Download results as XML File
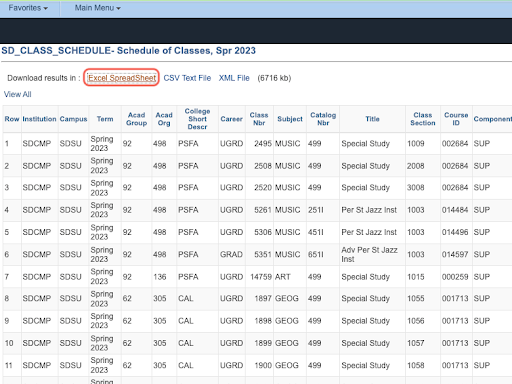This screenshot has height=384, width=512. (234, 78)
